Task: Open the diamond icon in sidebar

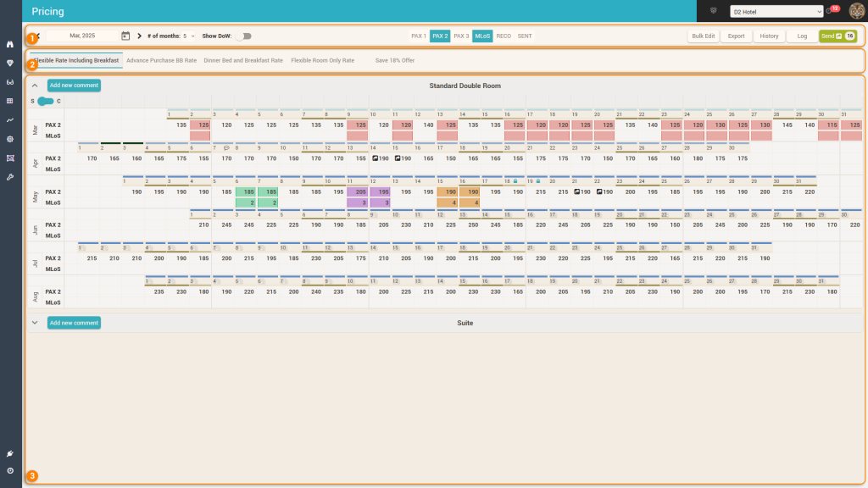Action: [10, 63]
